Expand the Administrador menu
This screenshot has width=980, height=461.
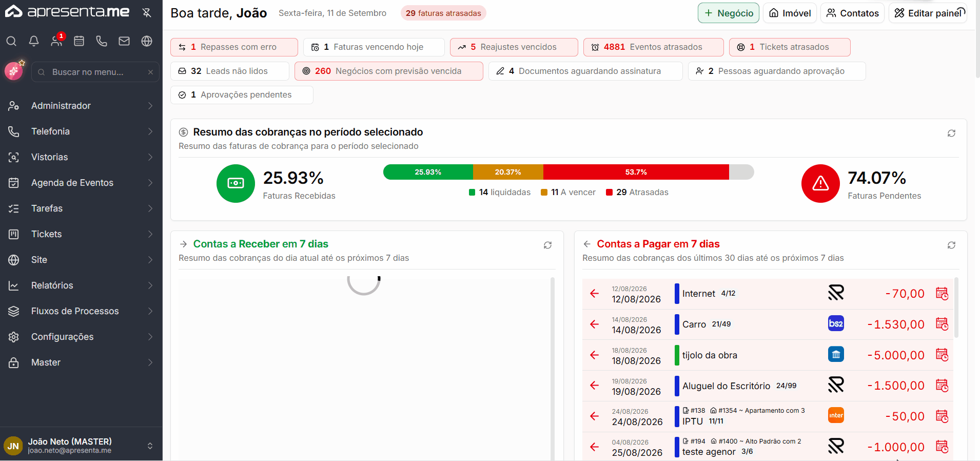point(81,106)
